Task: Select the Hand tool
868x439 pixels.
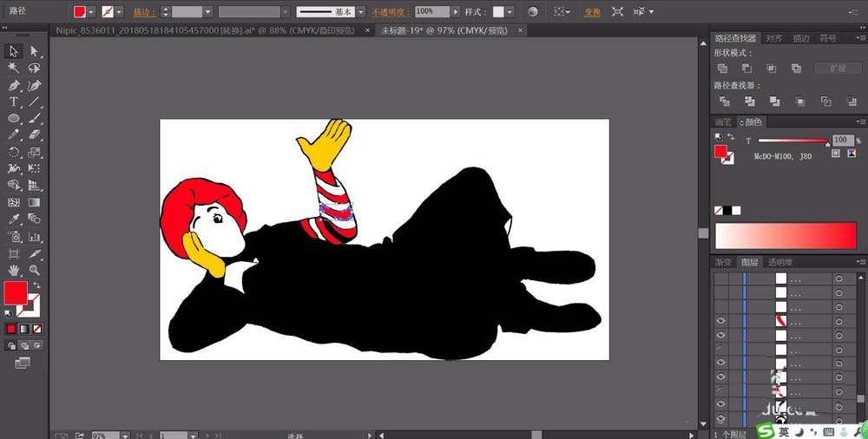Action: [x=13, y=270]
